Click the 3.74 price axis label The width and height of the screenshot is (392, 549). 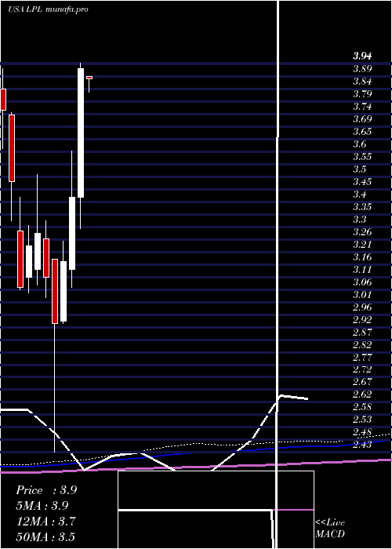(x=362, y=107)
